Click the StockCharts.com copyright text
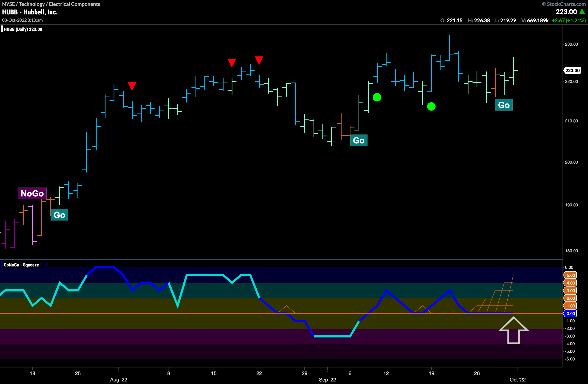The width and height of the screenshot is (588, 384). (564, 4)
